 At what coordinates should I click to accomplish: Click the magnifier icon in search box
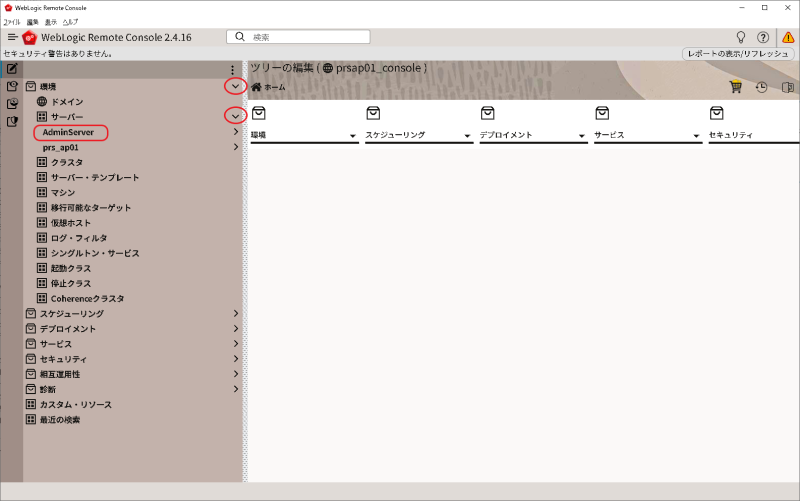(x=240, y=37)
